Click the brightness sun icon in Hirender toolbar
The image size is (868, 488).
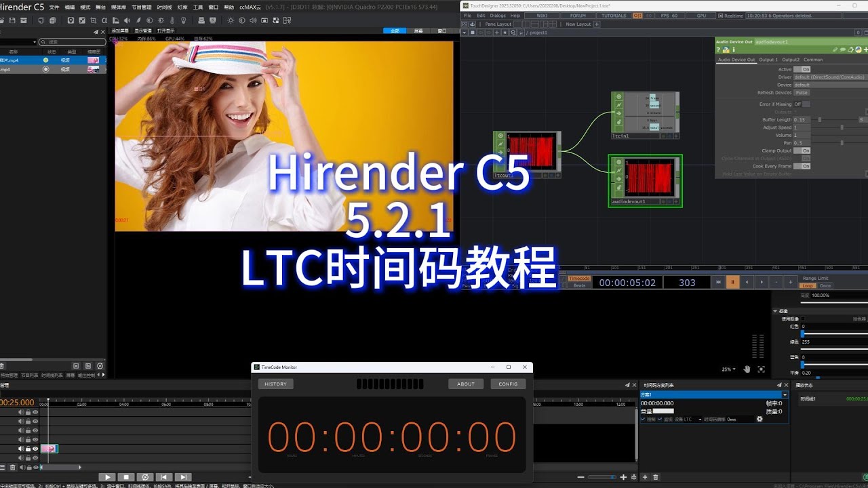[231, 20]
